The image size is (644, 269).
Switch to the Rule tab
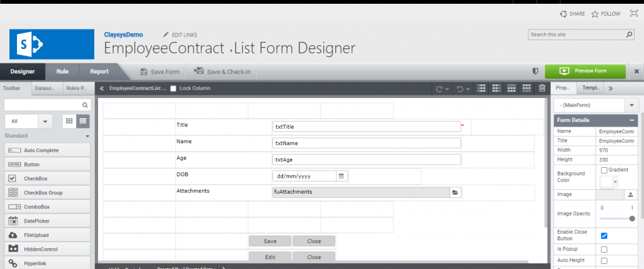pos(62,72)
